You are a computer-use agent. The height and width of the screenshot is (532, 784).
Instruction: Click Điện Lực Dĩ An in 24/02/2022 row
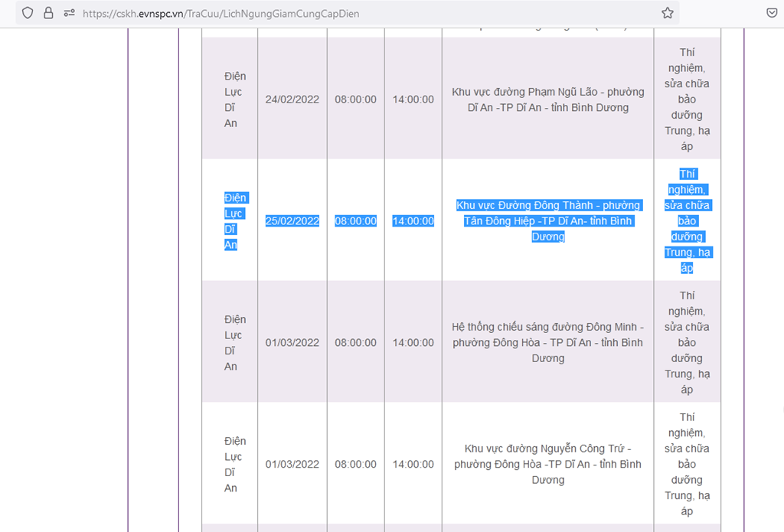(x=234, y=100)
